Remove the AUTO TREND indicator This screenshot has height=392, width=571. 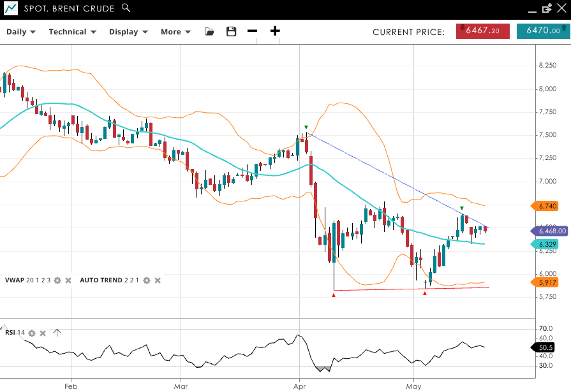click(158, 280)
